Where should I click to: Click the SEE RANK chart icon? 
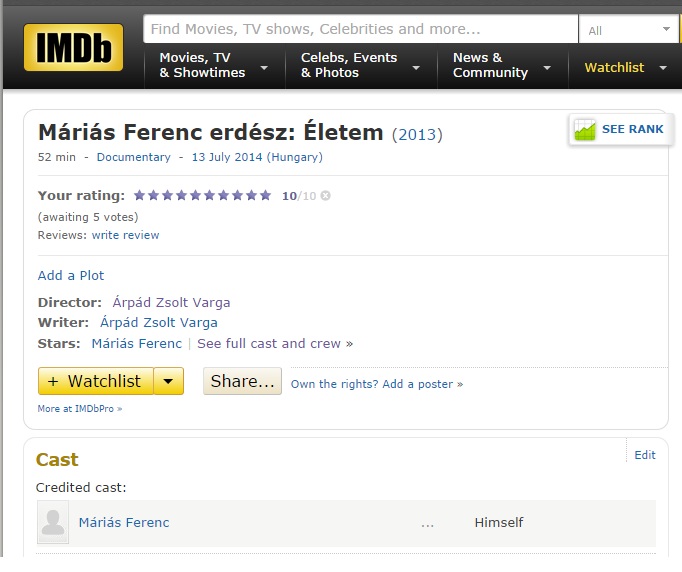tap(585, 129)
